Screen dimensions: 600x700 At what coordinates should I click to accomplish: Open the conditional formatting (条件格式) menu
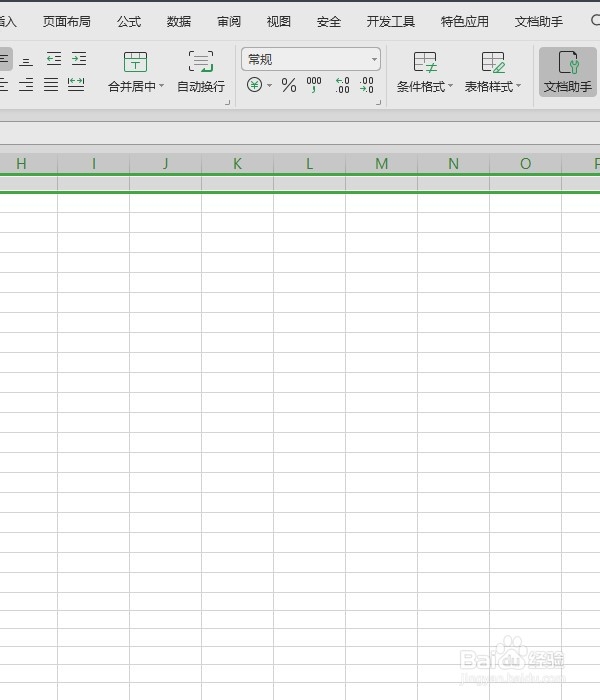coord(425,71)
